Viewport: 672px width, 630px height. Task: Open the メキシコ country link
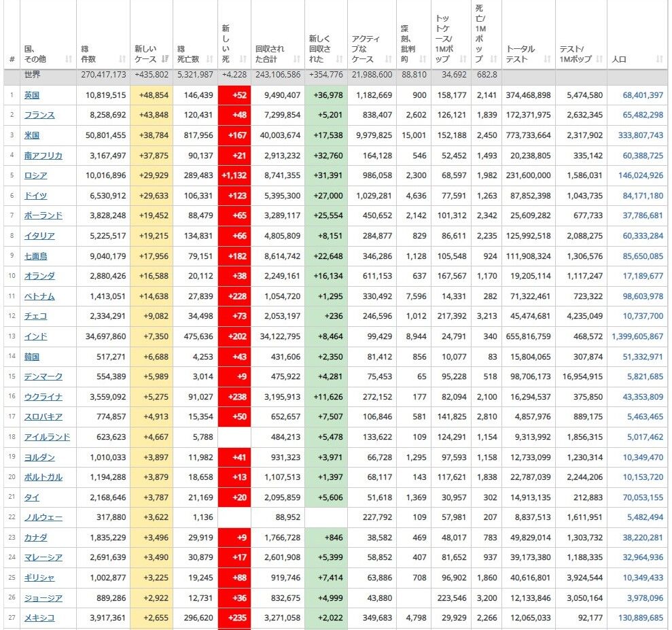(x=39, y=618)
